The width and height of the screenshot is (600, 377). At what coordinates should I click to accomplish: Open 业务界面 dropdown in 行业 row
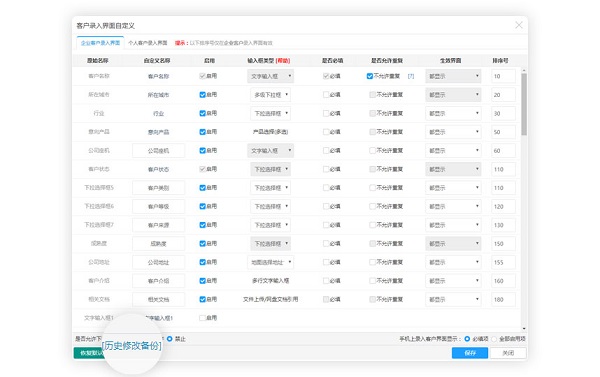click(x=453, y=113)
